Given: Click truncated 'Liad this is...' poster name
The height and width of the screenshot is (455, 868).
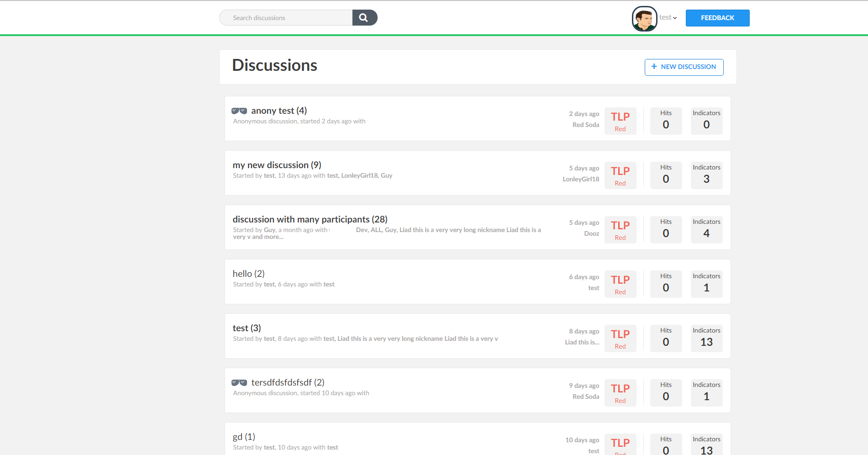Looking at the screenshot, I should 582,342.
